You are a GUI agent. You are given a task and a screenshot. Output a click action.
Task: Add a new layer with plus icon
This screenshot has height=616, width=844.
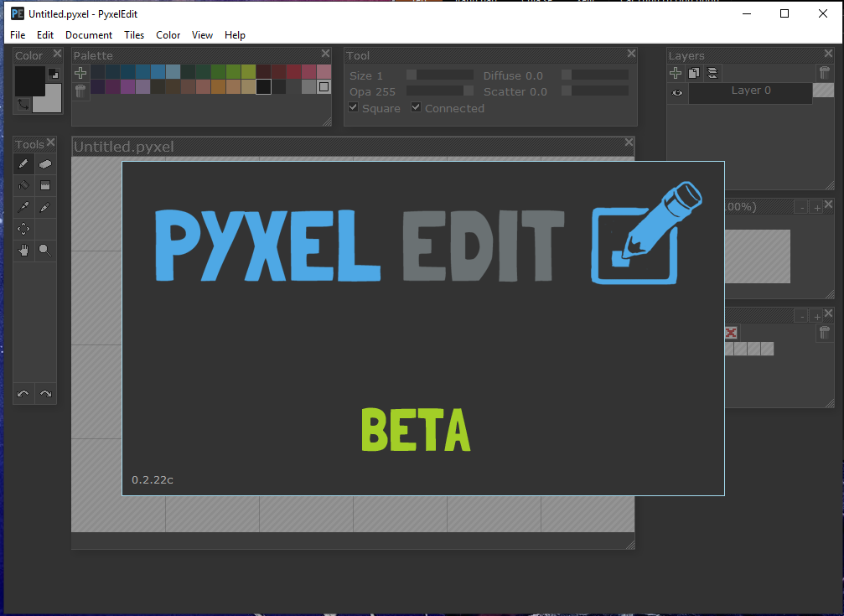coord(676,73)
